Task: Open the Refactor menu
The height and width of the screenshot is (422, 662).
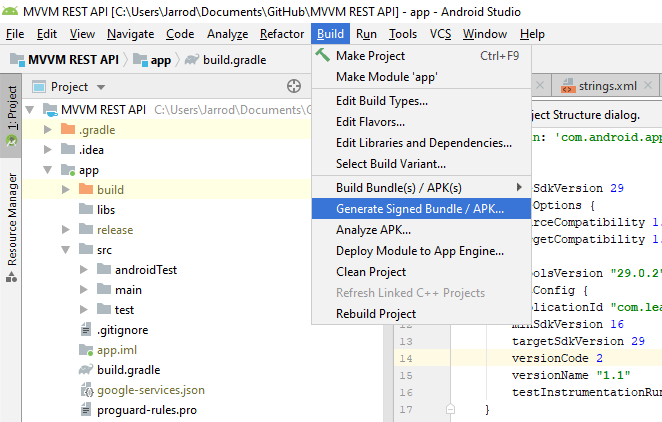Action: (282, 34)
